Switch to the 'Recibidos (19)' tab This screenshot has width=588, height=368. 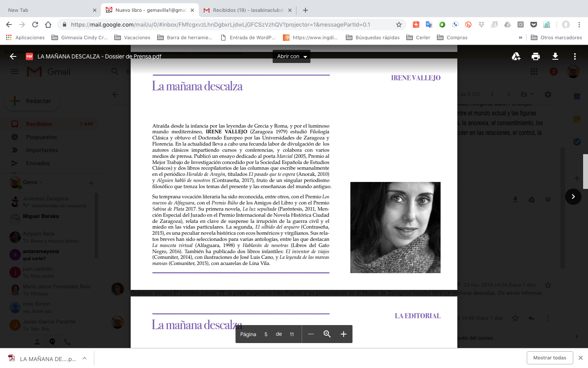click(248, 10)
